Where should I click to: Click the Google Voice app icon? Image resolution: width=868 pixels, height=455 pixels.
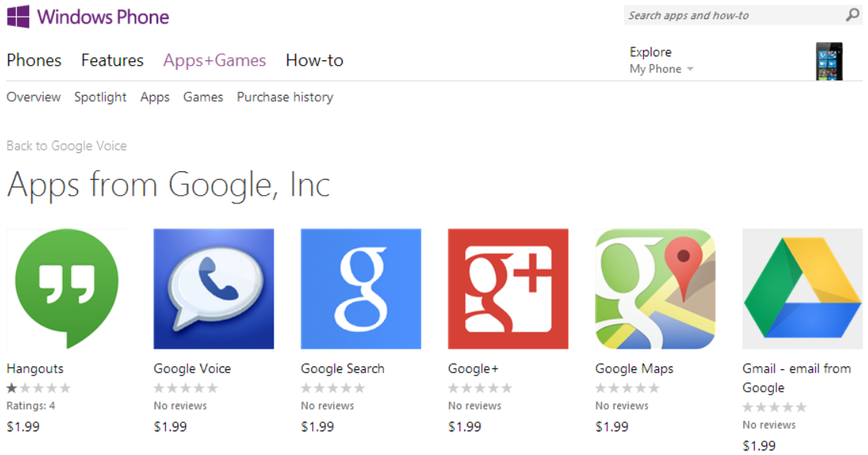(213, 289)
